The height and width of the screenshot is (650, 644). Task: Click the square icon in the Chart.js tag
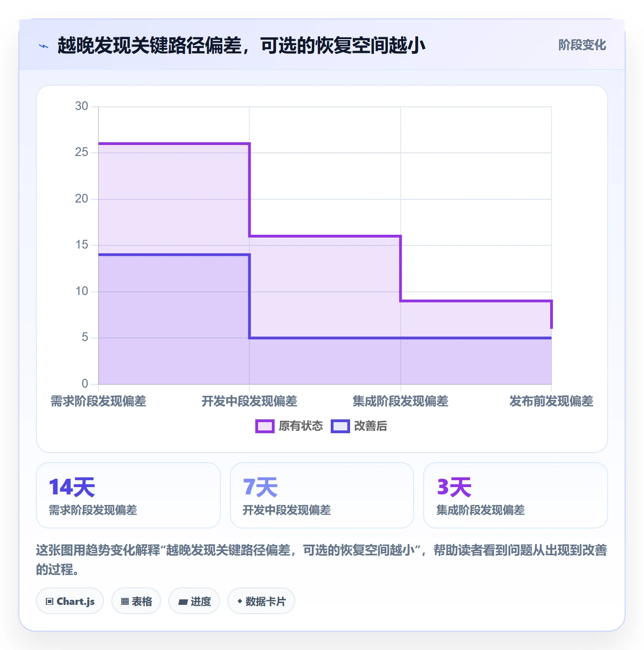coord(50,601)
